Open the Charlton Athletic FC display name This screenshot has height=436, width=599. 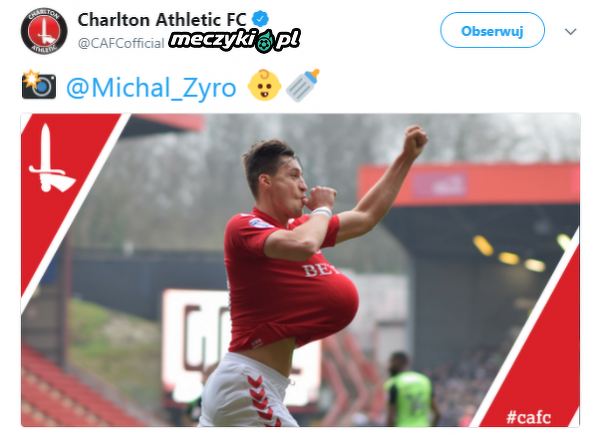(162, 20)
